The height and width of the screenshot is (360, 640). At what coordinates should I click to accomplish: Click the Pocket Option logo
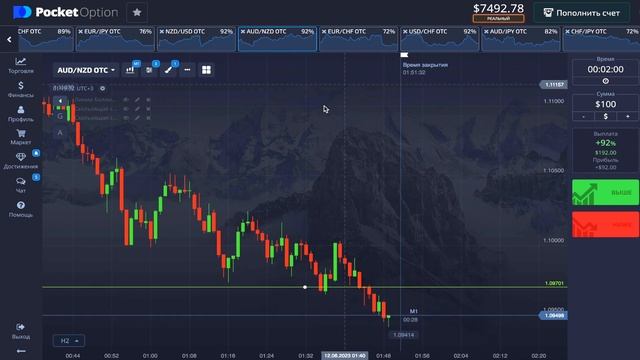click(x=65, y=12)
